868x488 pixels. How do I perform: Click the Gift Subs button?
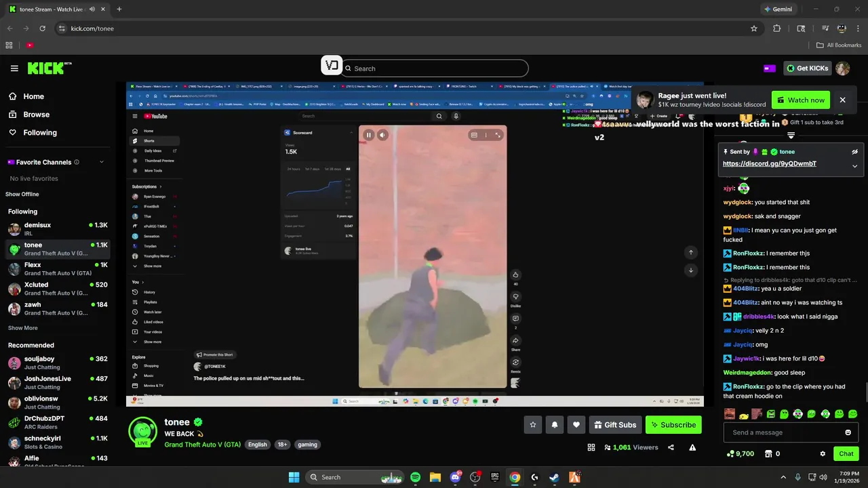[x=615, y=425]
